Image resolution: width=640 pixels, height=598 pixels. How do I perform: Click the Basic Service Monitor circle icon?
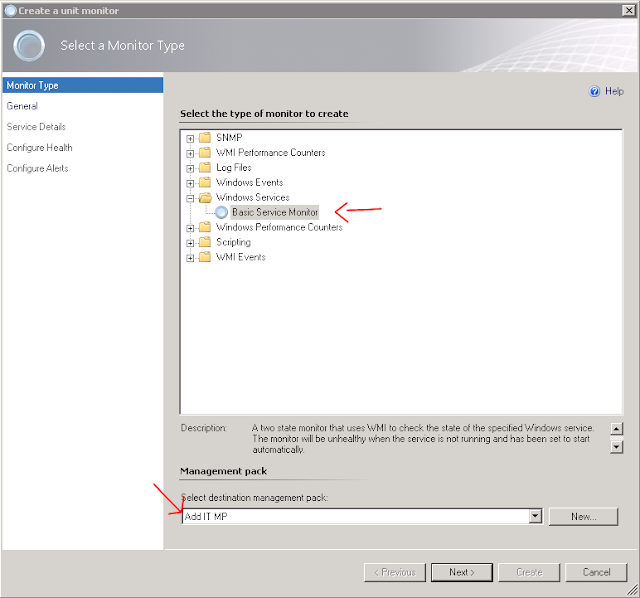pyautogui.click(x=221, y=212)
